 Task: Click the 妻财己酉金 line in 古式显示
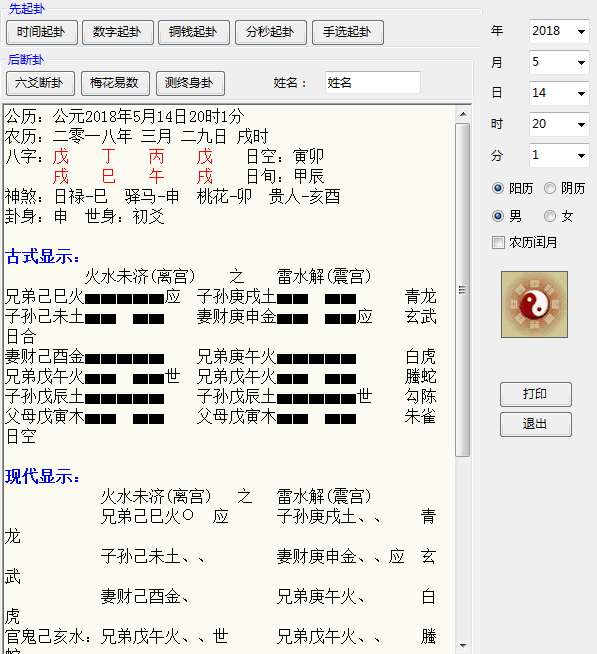[x=85, y=357]
